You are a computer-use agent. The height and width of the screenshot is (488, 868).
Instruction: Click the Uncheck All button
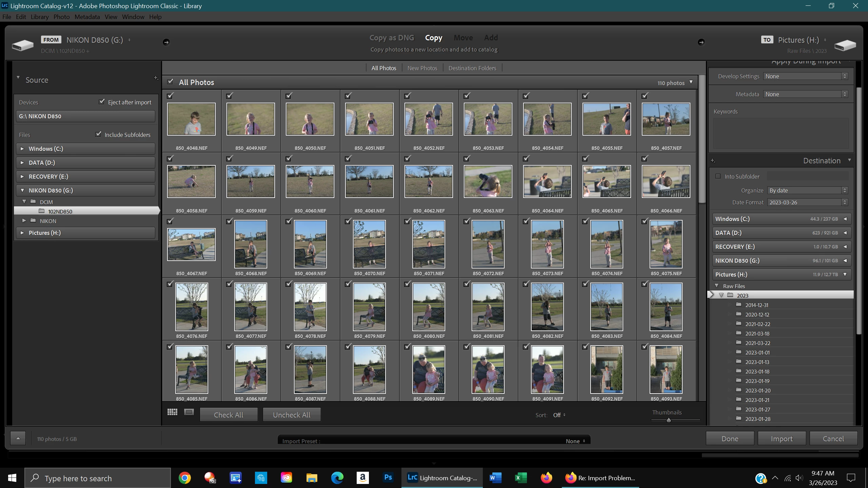click(292, 415)
